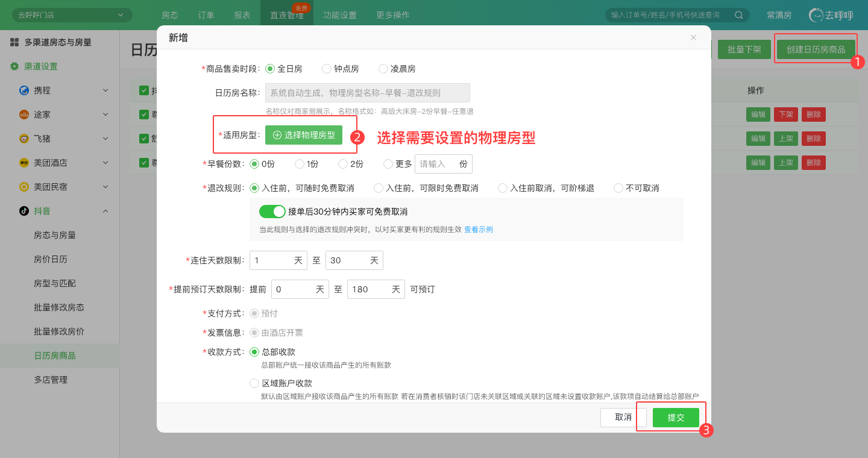Open the 直连管理 top menu
The height and width of the screenshot is (458, 868).
pos(287,15)
